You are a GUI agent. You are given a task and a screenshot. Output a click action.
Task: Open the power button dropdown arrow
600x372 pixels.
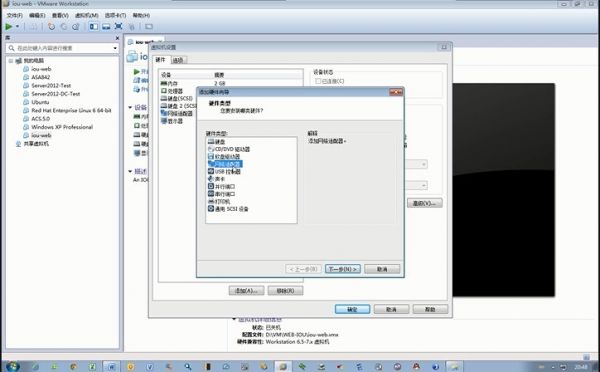[x=17, y=26]
